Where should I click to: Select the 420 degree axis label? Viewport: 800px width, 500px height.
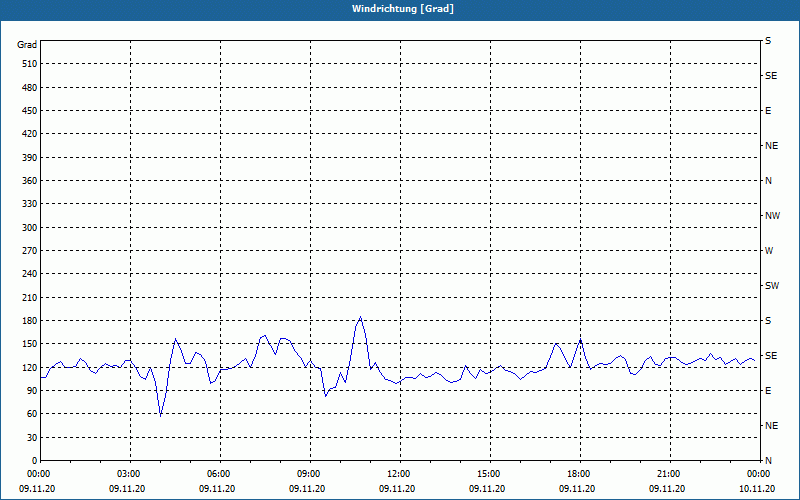tap(29, 134)
